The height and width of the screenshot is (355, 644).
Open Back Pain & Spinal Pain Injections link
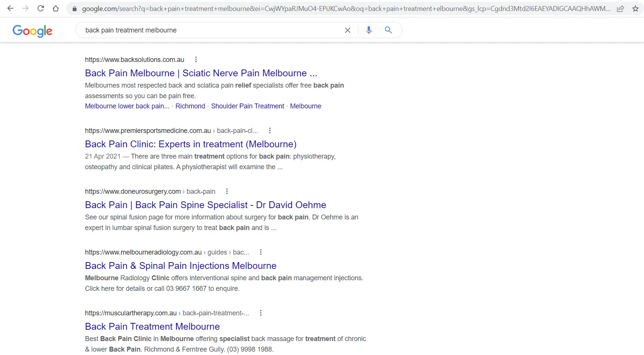pyautogui.click(x=181, y=266)
